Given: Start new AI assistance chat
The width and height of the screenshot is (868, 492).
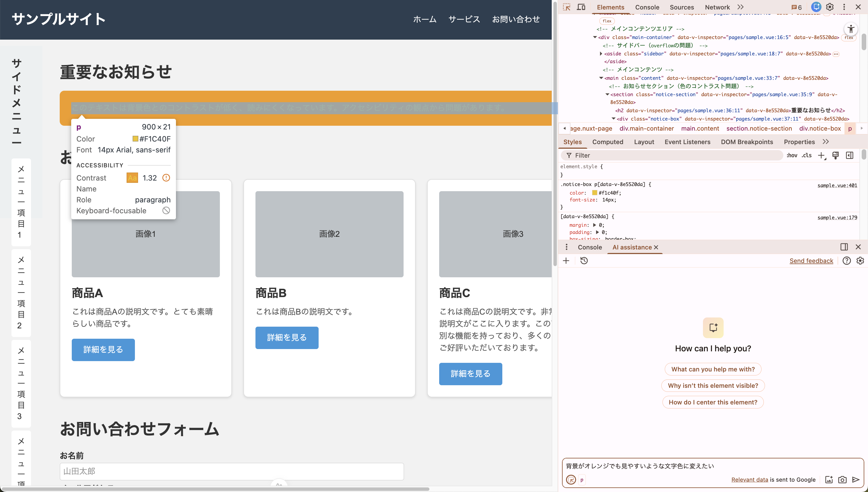Looking at the screenshot, I should [x=566, y=261].
